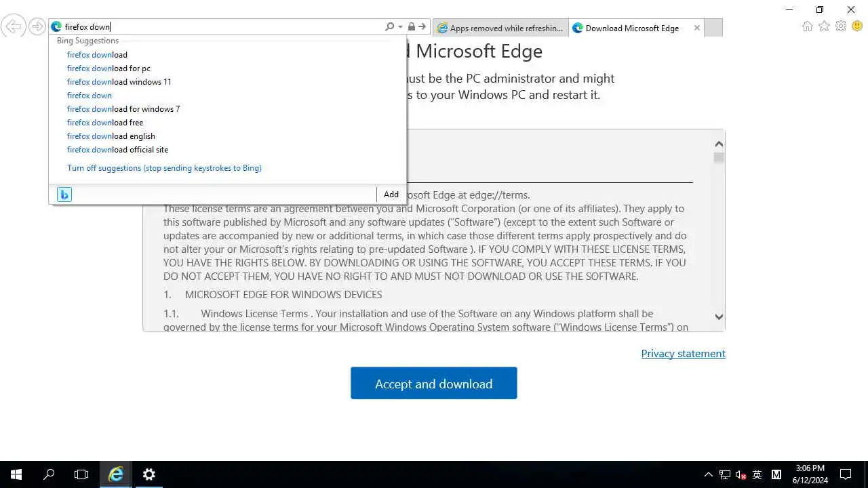The height and width of the screenshot is (488, 868).
Task: Close the Download Microsoft Edge tab
Action: 696,28
